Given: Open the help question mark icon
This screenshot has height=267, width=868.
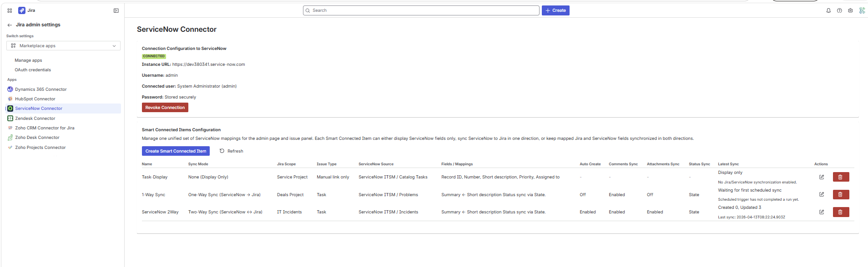Looking at the screenshot, I should [839, 10].
